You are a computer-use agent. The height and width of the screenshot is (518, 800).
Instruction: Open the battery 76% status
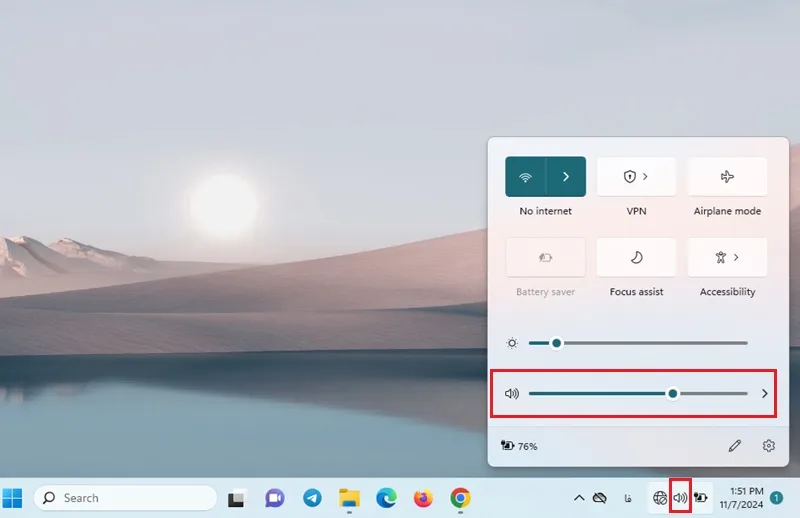(519, 446)
